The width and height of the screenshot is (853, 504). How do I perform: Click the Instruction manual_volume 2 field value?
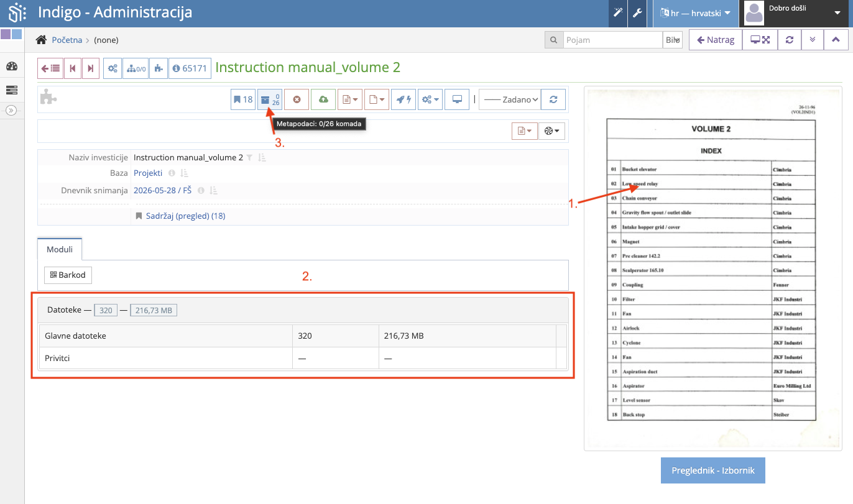click(188, 158)
